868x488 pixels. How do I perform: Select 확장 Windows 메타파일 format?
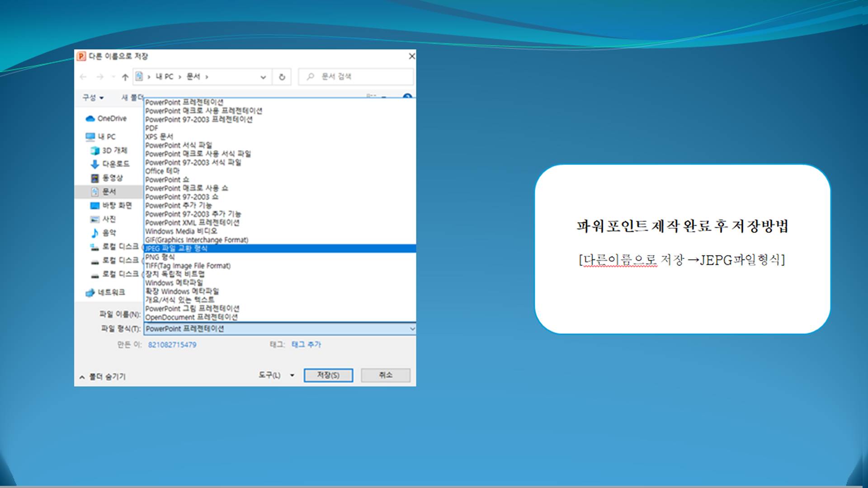[280, 291]
